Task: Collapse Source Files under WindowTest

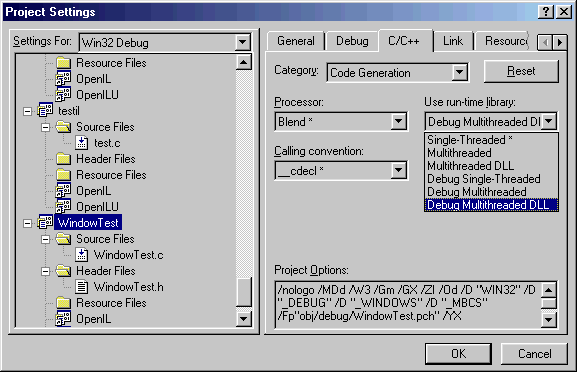Action: pyautogui.click(x=45, y=239)
